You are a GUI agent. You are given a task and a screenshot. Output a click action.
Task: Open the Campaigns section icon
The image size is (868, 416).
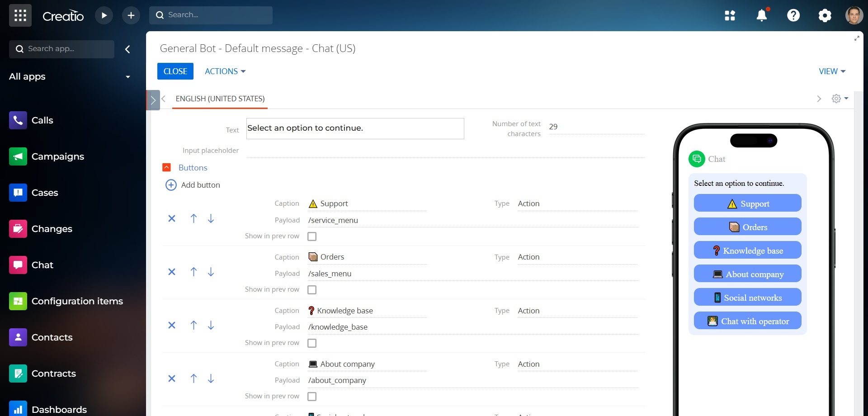click(18, 156)
